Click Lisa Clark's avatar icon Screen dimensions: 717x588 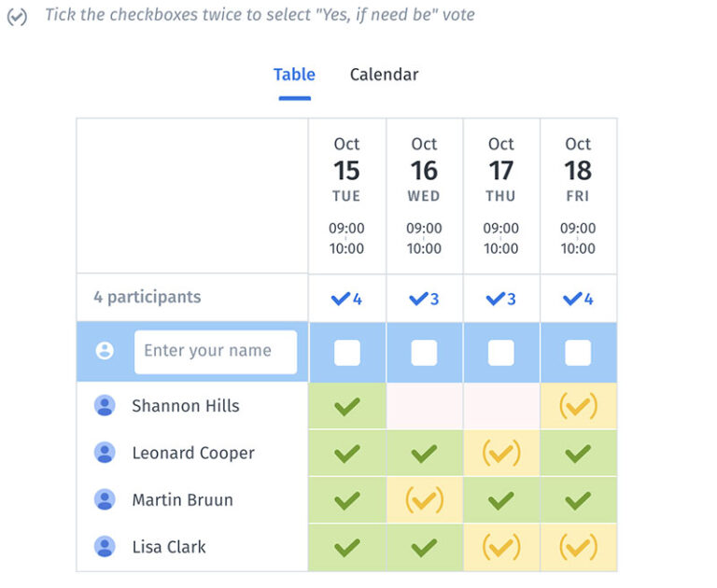click(105, 547)
